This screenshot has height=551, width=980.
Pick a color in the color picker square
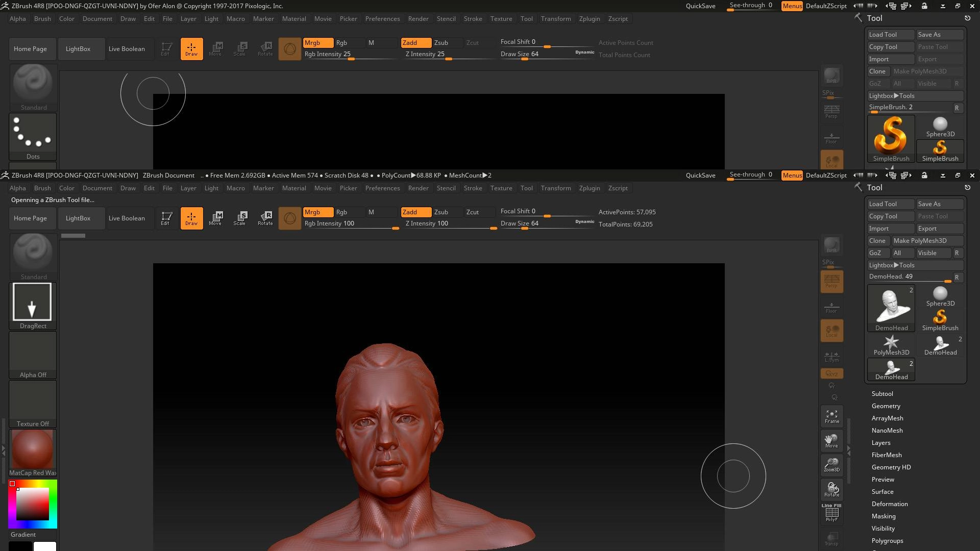pos(33,504)
